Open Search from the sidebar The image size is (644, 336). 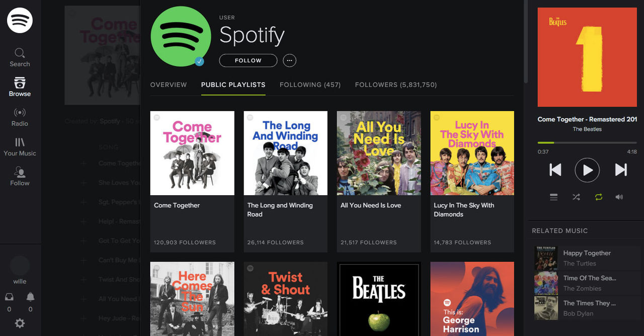click(20, 55)
